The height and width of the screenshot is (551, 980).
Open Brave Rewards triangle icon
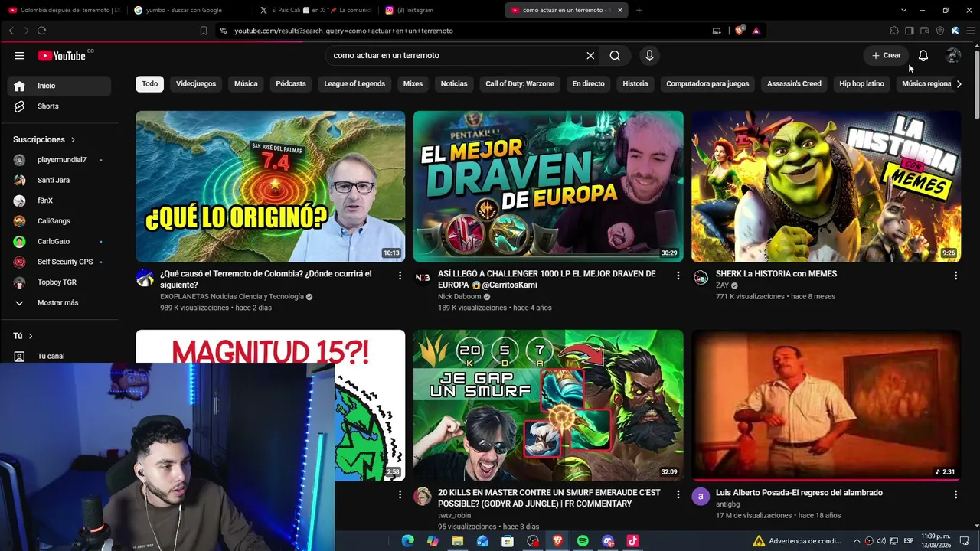[x=756, y=31]
